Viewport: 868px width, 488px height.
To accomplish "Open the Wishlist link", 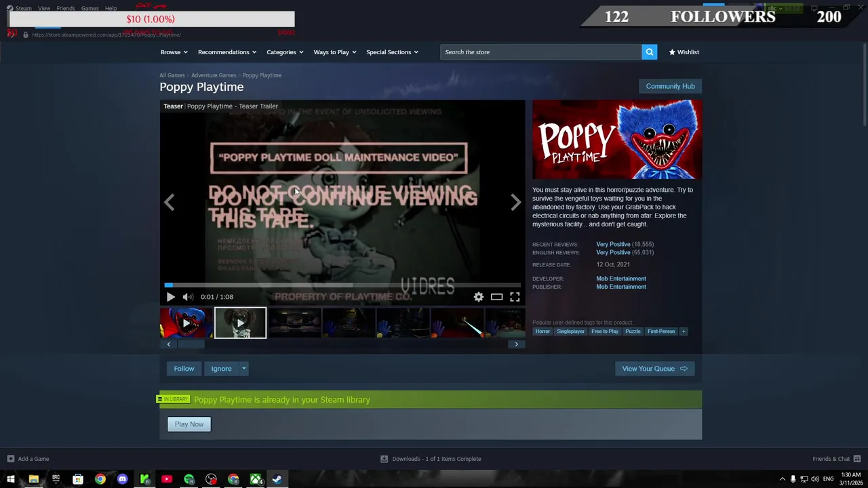I will coord(684,52).
